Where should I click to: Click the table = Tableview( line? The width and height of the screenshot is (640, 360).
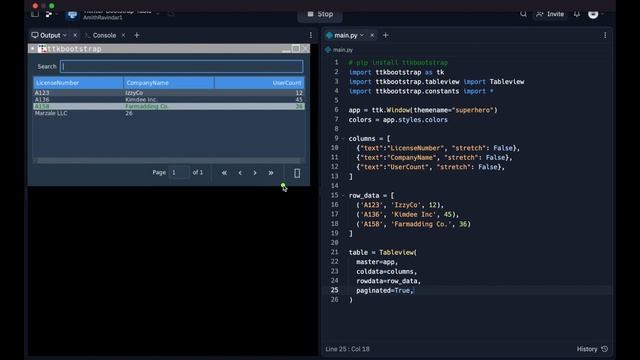pyautogui.click(x=382, y=253)
